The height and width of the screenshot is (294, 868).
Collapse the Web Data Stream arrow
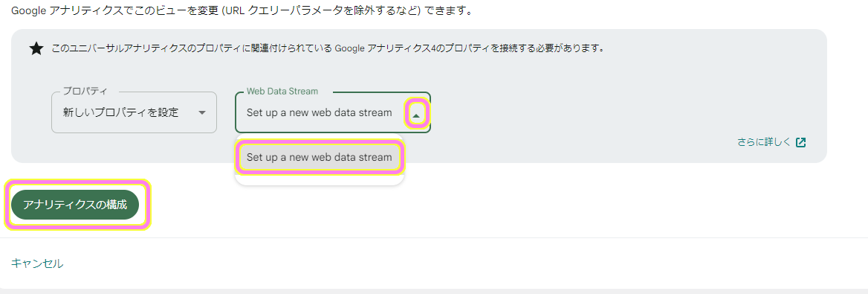point(416,113)
